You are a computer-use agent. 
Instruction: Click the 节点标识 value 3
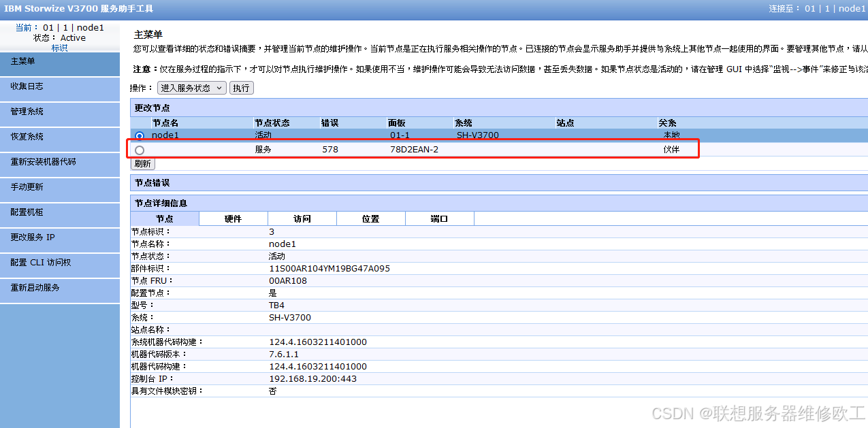[272, 231]
